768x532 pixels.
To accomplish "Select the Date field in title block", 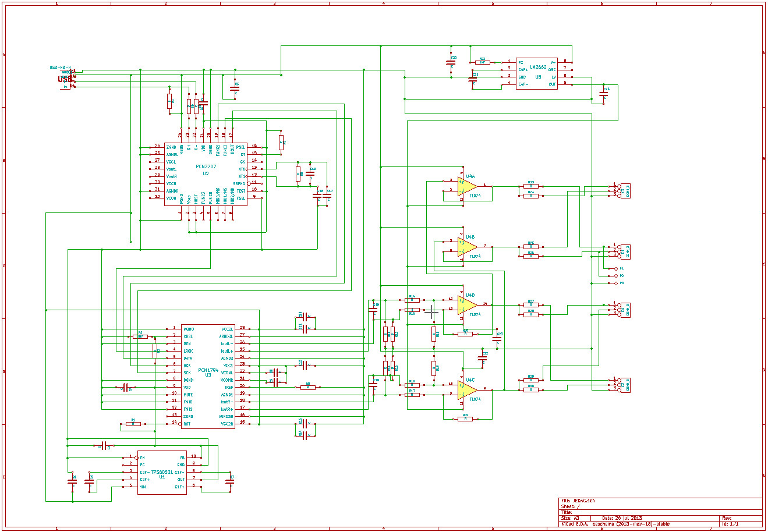I will pyautogui.click(x=622, y=517).
